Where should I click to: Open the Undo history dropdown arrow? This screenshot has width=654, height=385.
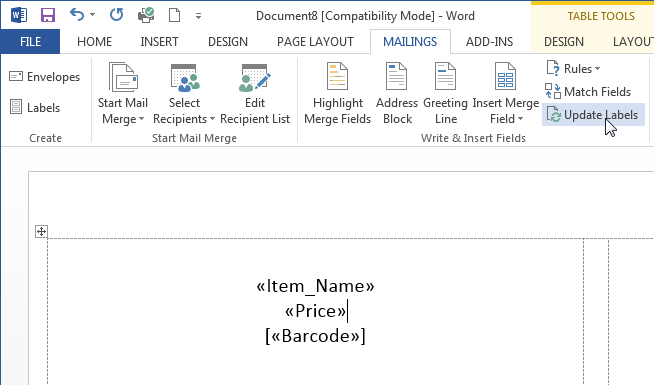pos(93,15)
